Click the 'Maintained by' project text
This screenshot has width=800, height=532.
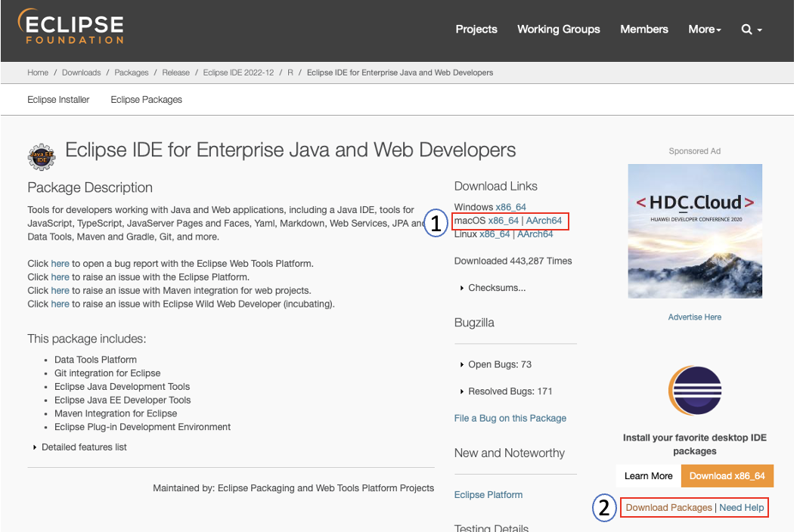tap(293, 488)
